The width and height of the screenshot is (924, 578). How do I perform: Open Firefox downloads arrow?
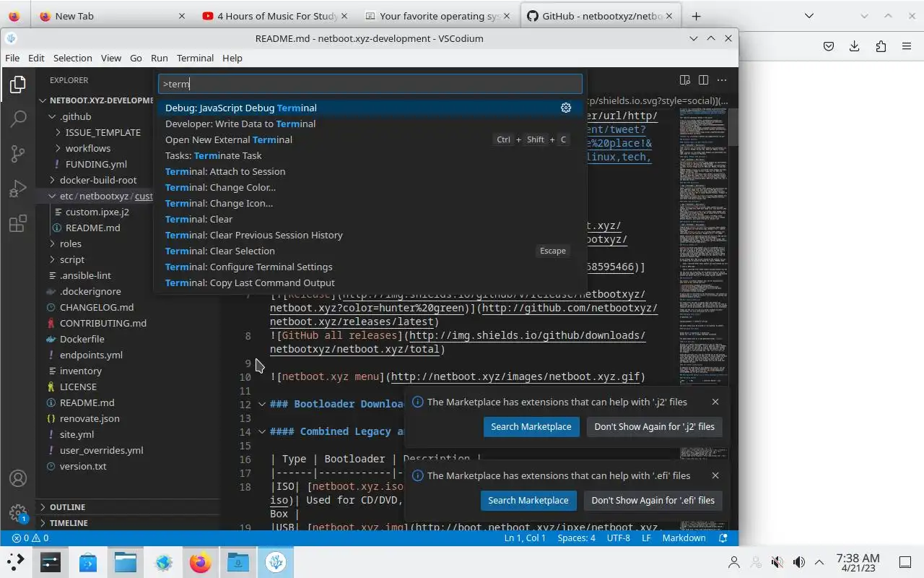pyautogui.click(x=854, y=46)
